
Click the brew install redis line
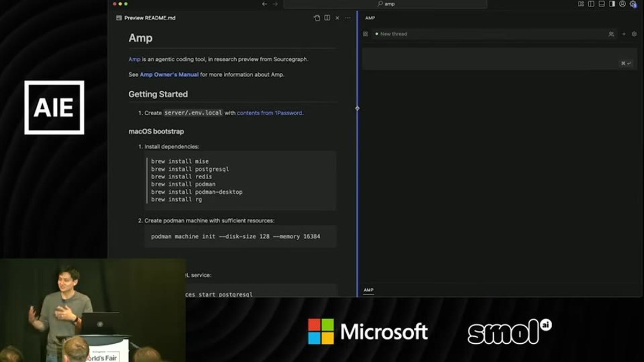click(x=181, y=176)
